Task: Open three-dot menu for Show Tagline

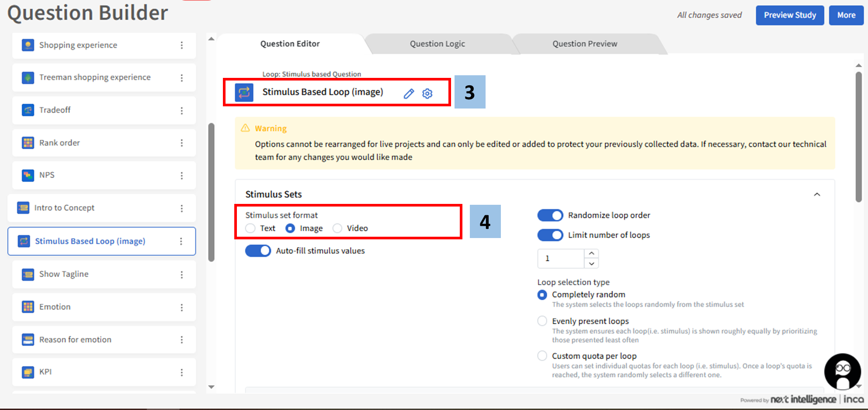Action: coord(182,274)
